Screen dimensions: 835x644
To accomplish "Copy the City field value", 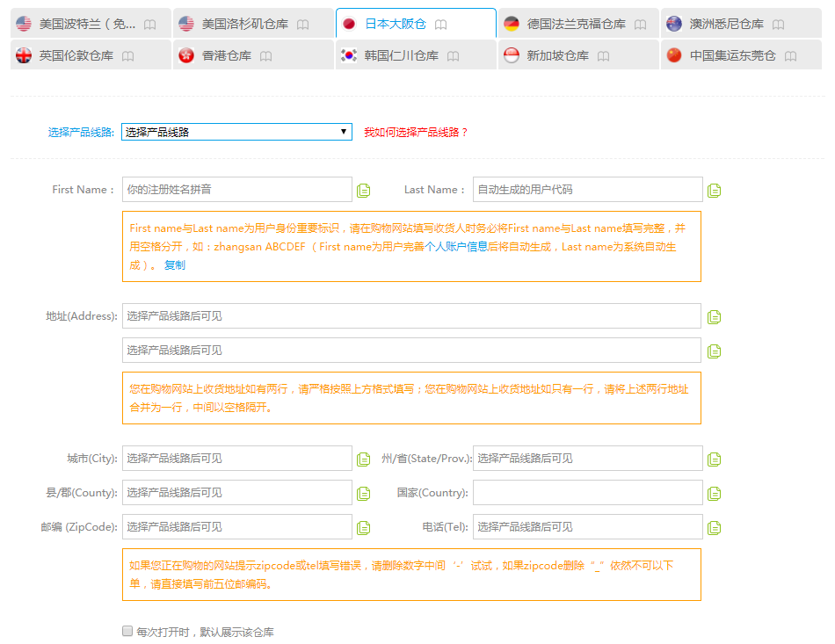I will click(363, 459).
